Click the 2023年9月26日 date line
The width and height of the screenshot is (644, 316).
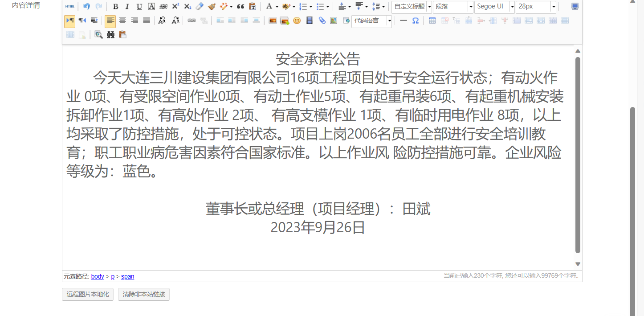[x=318, y=228]
